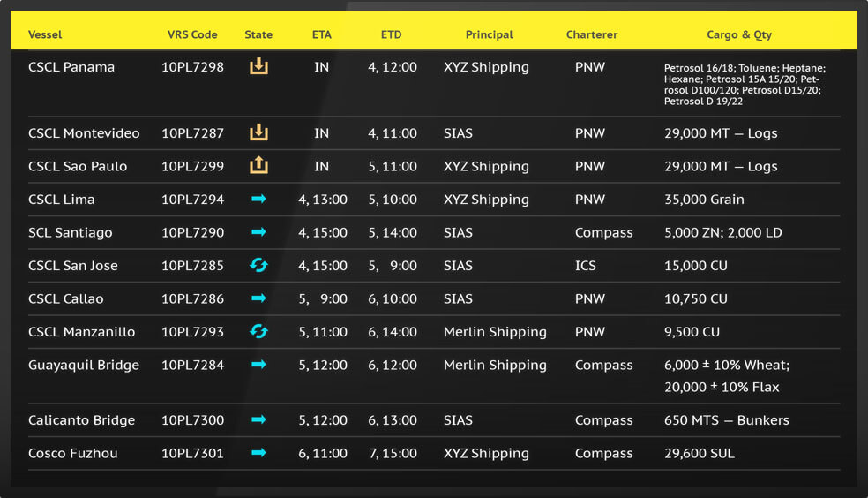Open the SCL Santiago vessel entry
The height and width of the screenshot is (498, 868).
(x=72, y=233)
